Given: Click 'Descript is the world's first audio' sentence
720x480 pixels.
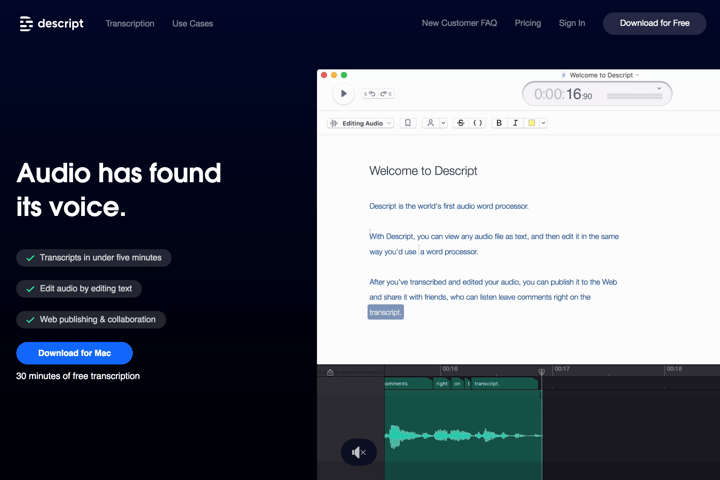Looking at the screenshot, I should (x=449, y=206).
